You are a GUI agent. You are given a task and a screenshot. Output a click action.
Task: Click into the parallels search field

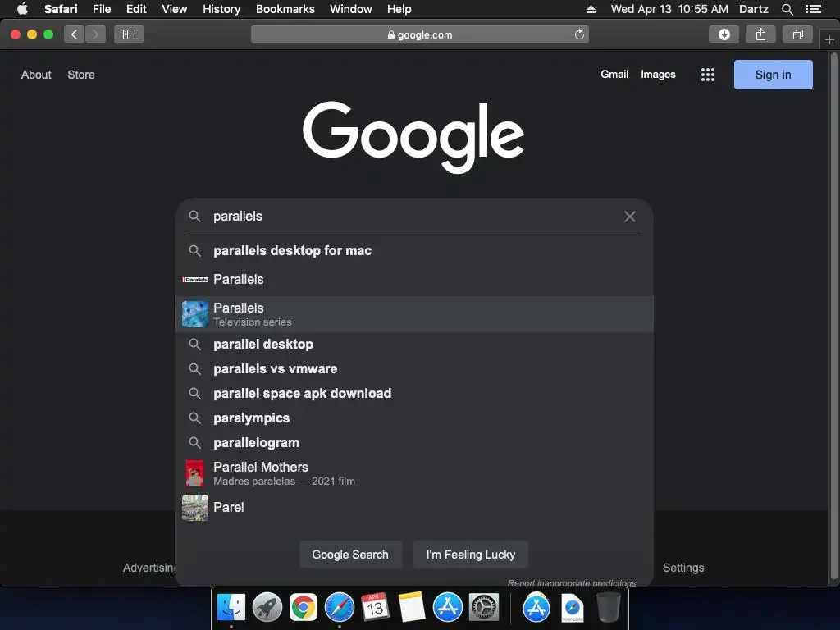pyautogui.click(x=413, y=217)
